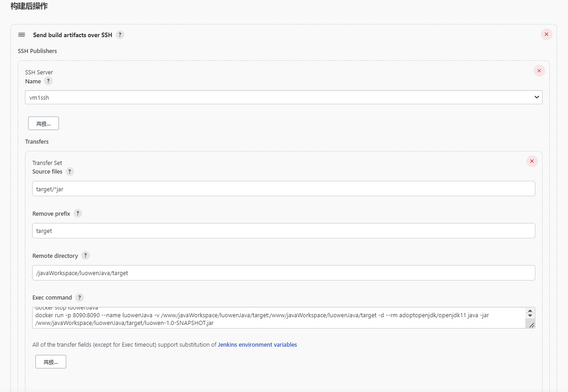Click the Source files input with target/*jar

(284, 189)
